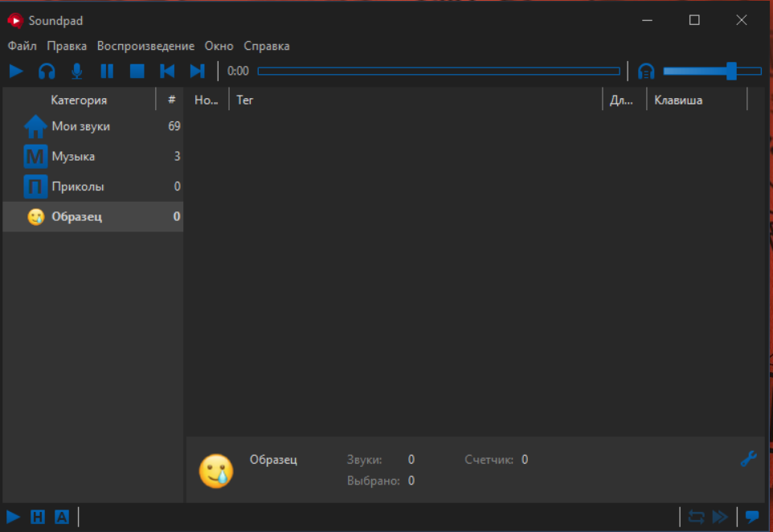Adjust the volume slider handle

point(731,71)
